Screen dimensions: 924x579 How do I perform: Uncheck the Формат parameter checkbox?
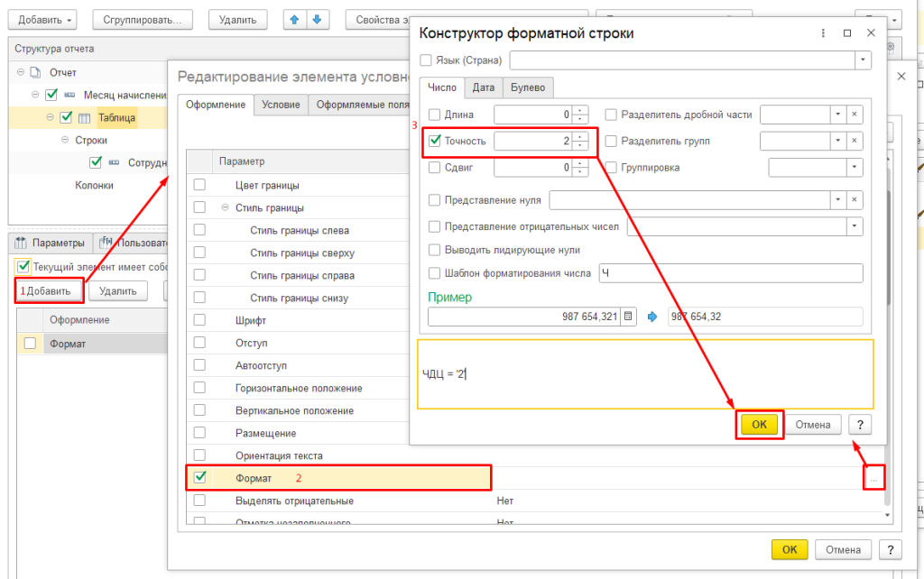[x=199, y=477]
